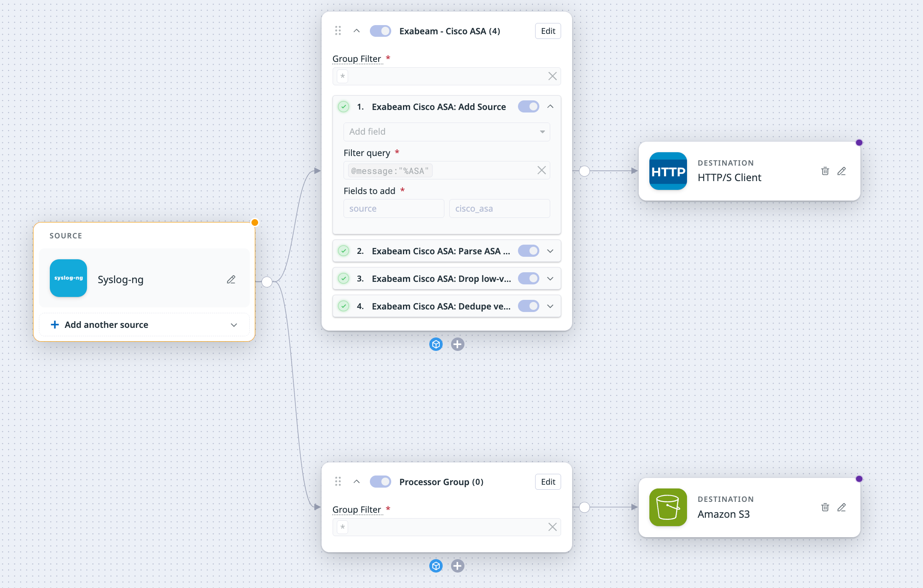Click drag handle of Processor Group (0)

338,482
